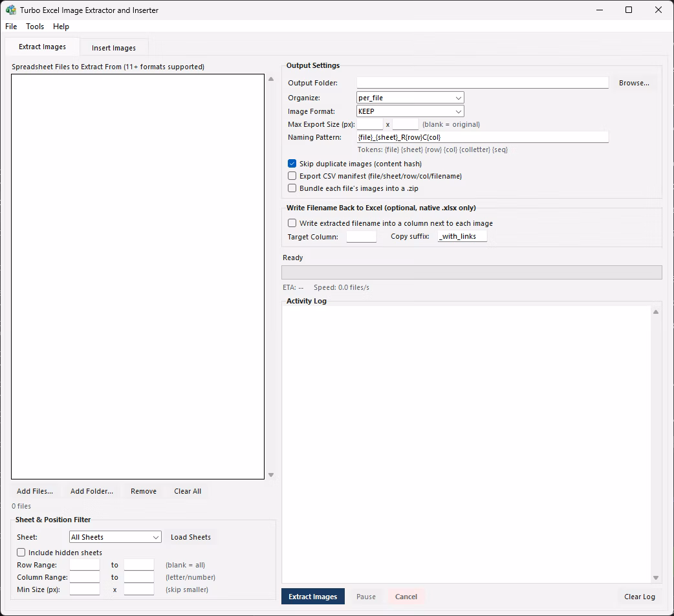
Task: Click the "0 files" count text
Action: click(x=21, y=506)
